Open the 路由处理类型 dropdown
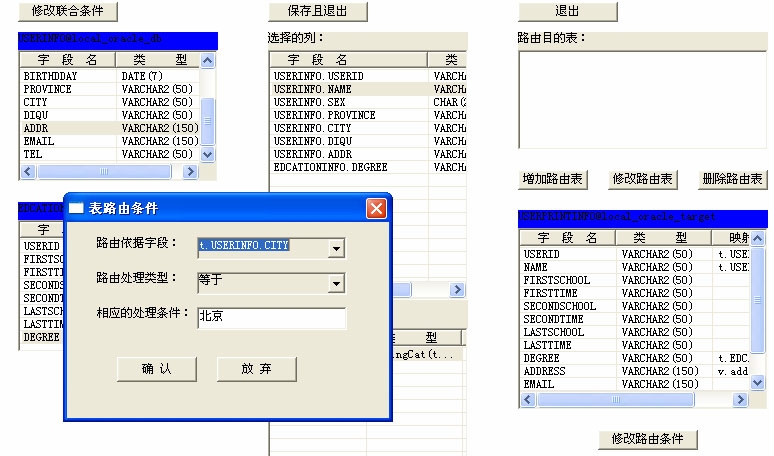 pos(337,283)
